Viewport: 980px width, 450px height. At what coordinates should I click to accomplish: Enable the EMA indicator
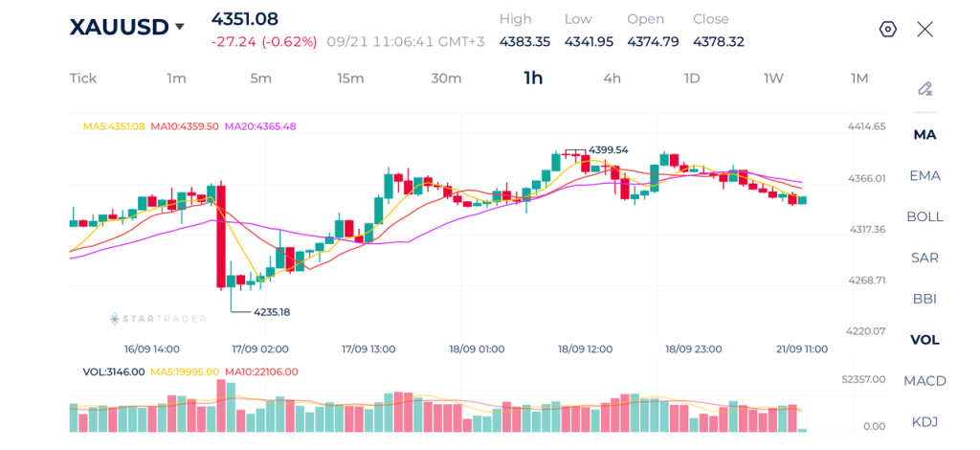[925, 175]
